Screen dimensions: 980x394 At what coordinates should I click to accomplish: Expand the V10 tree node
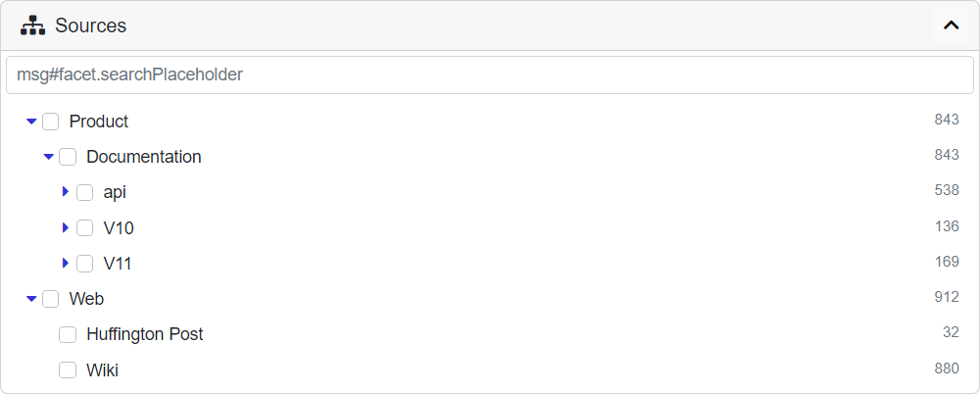tap(66, 228)
